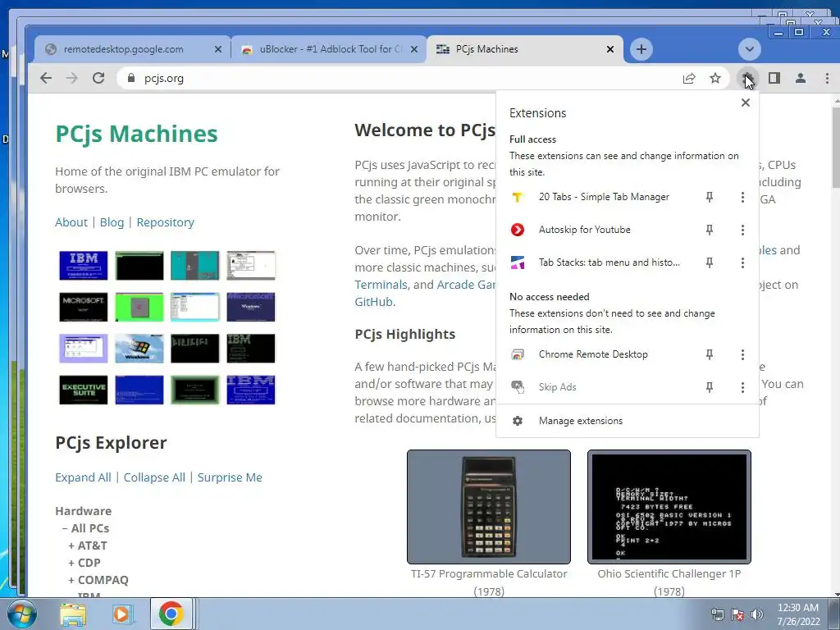Bookmark this page with the star icon
The width and height of the screenshot is (840, 630).
(x=715, y=78)
